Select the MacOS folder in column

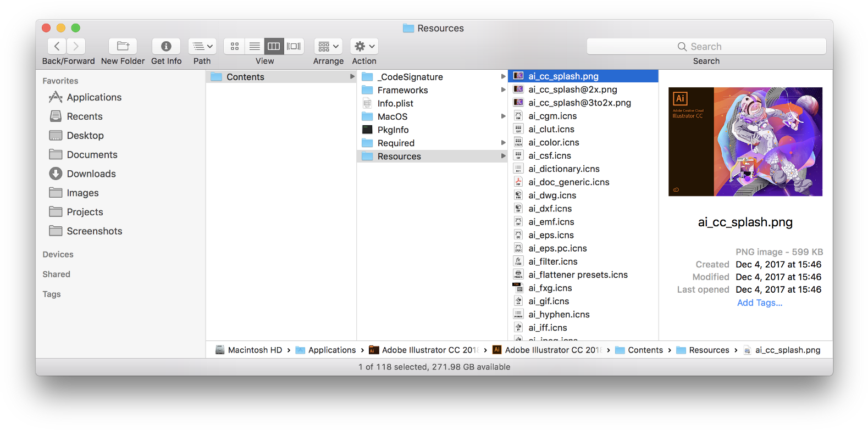tap(392, 116)
